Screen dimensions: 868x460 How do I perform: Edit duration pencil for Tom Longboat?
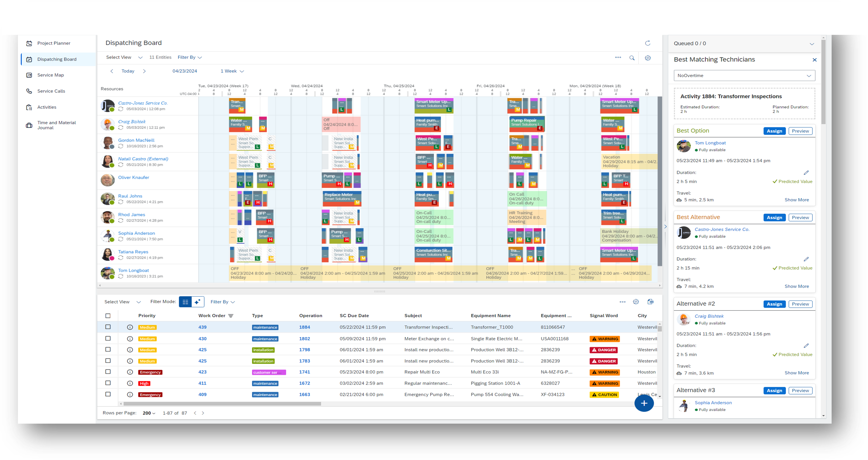806,173
